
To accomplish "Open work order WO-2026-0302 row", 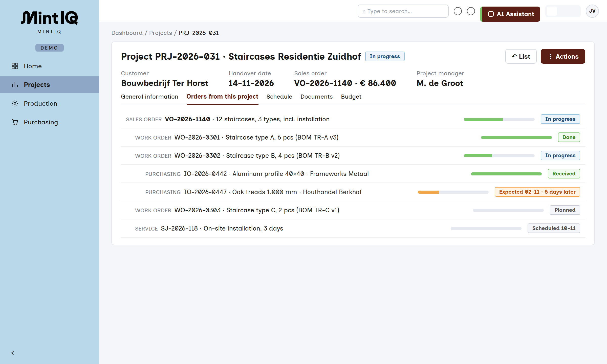I will [x=353, y=155].
